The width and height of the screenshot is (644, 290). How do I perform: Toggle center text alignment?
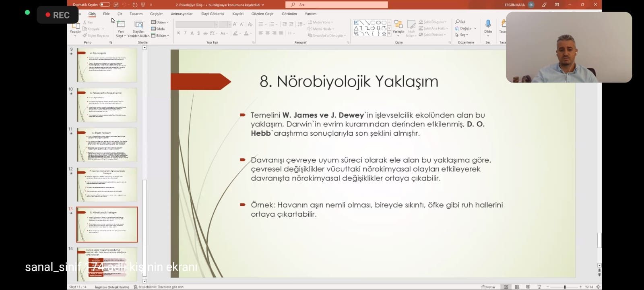(268, 33)
